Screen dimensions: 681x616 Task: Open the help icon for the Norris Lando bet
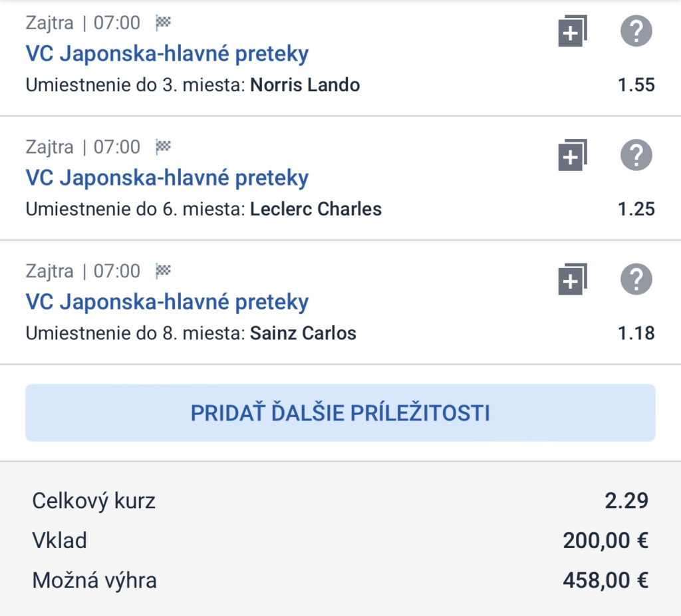tap(636, 31)
